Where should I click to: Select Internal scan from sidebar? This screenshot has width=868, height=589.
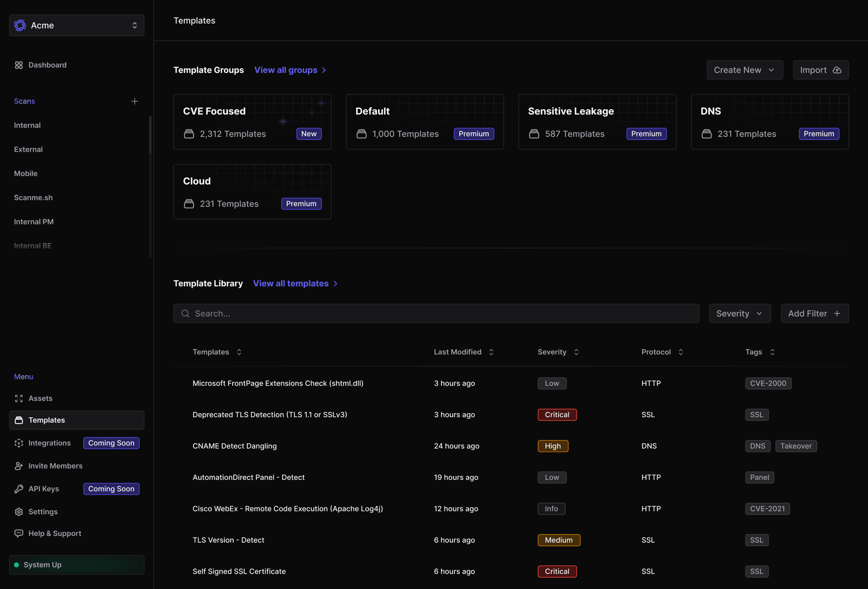(x=27, y=125)
